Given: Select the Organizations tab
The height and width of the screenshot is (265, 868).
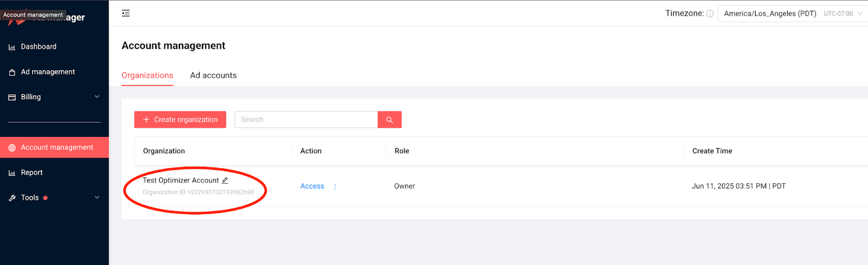Looking at the screenshot, I should [147, 75].
